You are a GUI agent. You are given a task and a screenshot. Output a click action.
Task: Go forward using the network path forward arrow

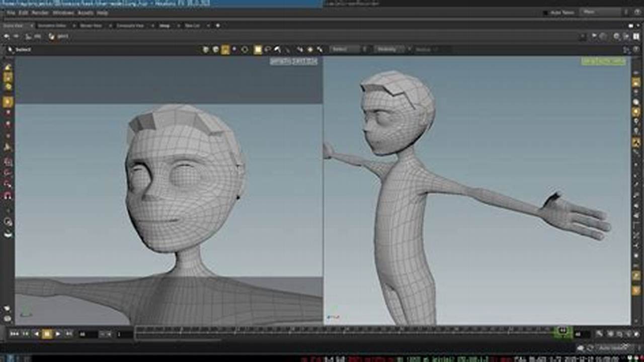[x=16, y=36]
